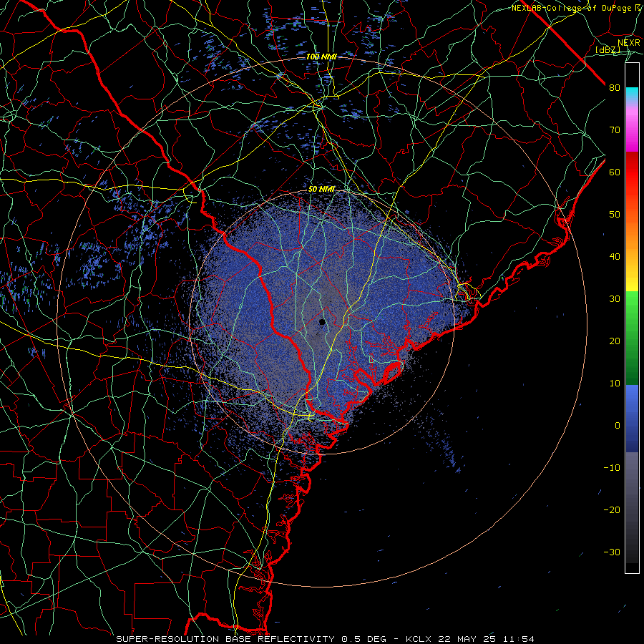Click the 60 value on the color scale
This screenshot has height=644, width=644.
point(615,172)
